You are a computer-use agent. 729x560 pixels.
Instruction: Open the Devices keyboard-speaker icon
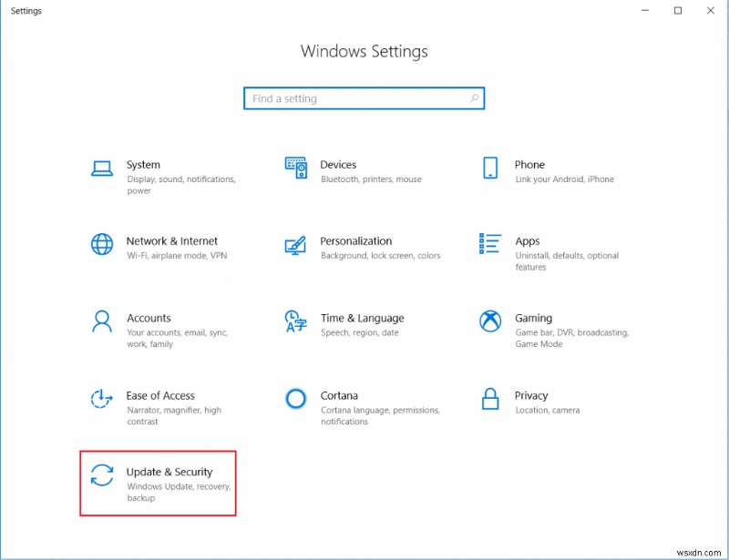tap(295, 168)
